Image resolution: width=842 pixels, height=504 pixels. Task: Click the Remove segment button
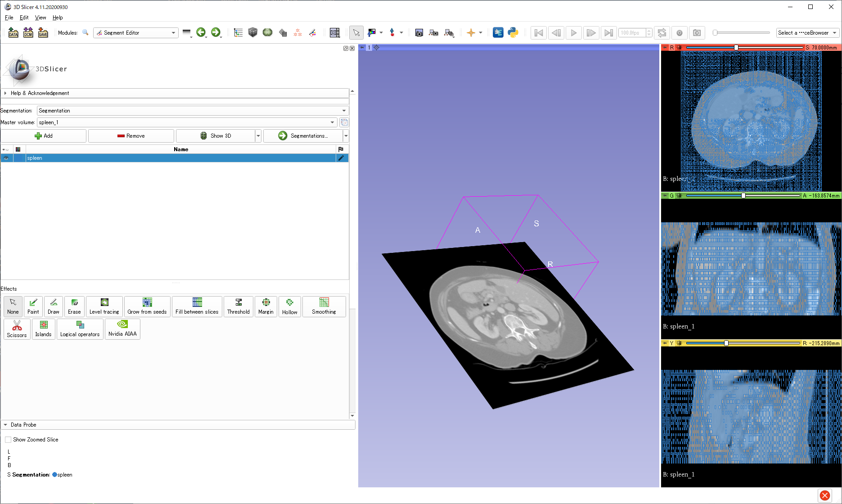click(131, 136)
